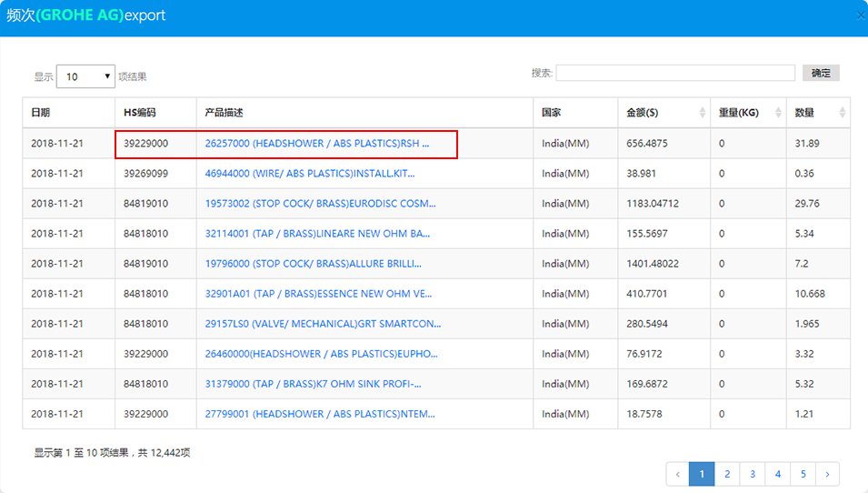
Task: Sort by the 金额($) column arrows
Action: tap(703, 113)
